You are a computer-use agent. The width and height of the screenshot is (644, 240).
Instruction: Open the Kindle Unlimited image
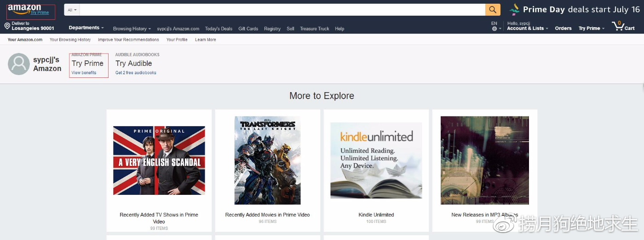376,160
